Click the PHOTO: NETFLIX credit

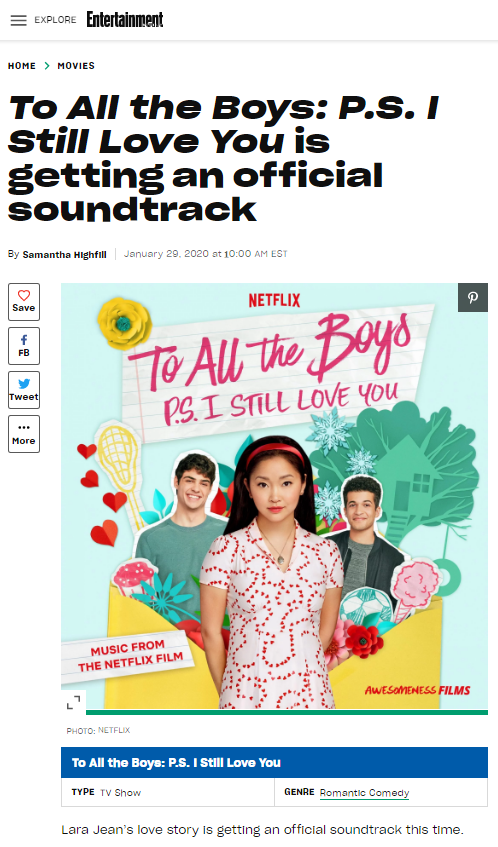coord(98,730)
